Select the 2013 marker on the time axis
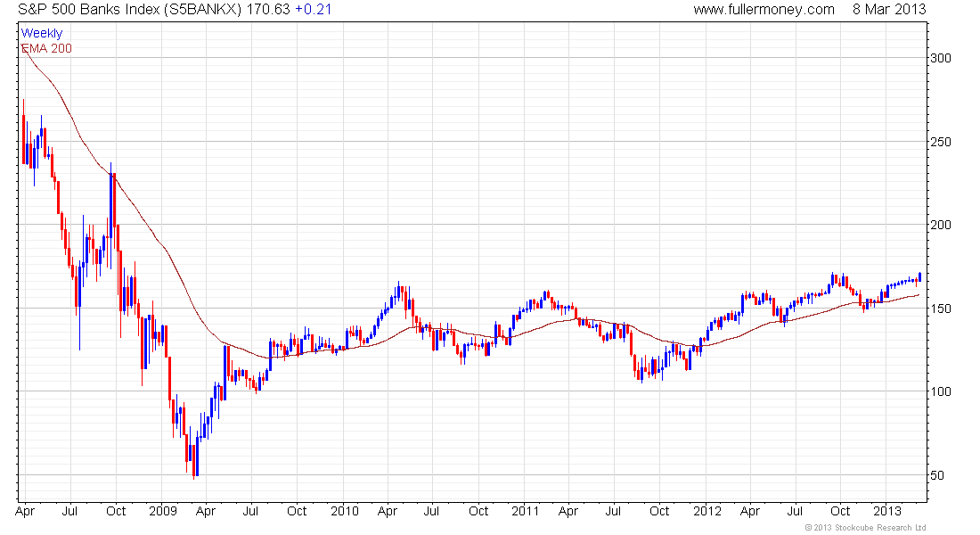The width and height of the screenshot is (980, 535). pyautogui.click(x=888, y=511)
